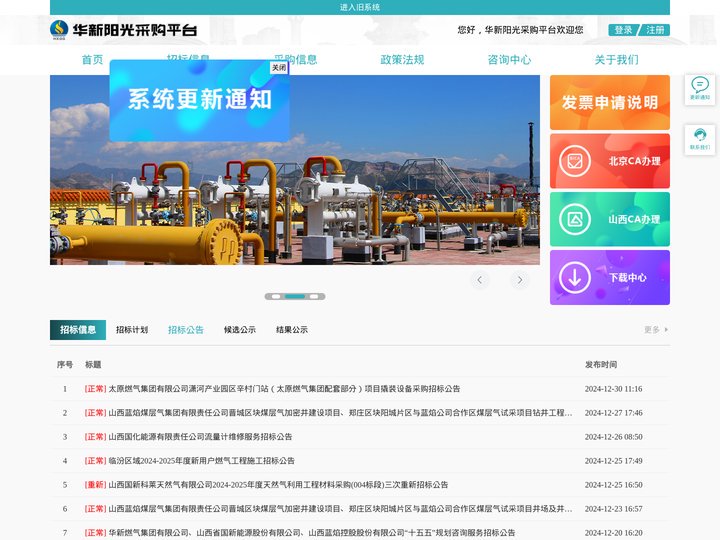Image resolution: width=720 pixels, height=540 pixels.
Task: Open the 山西CA办理 card label
Action: pyautogui.click(x=634, y=219)
